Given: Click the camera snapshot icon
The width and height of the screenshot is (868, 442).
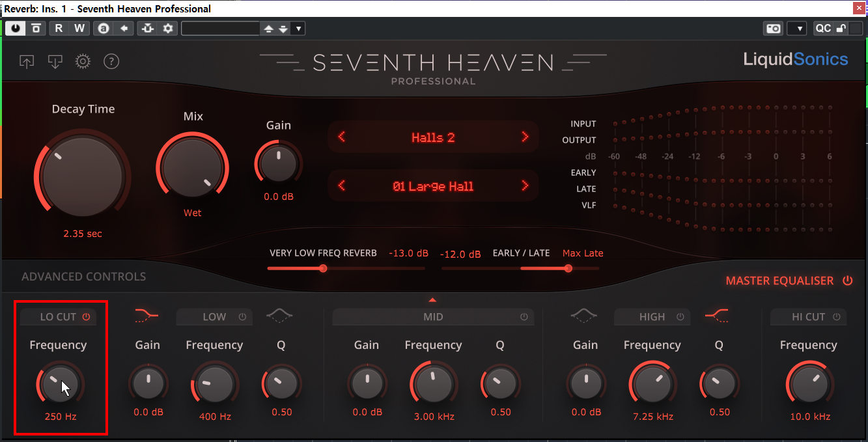Looking at the screenshot, I should (x=773, y=29).
